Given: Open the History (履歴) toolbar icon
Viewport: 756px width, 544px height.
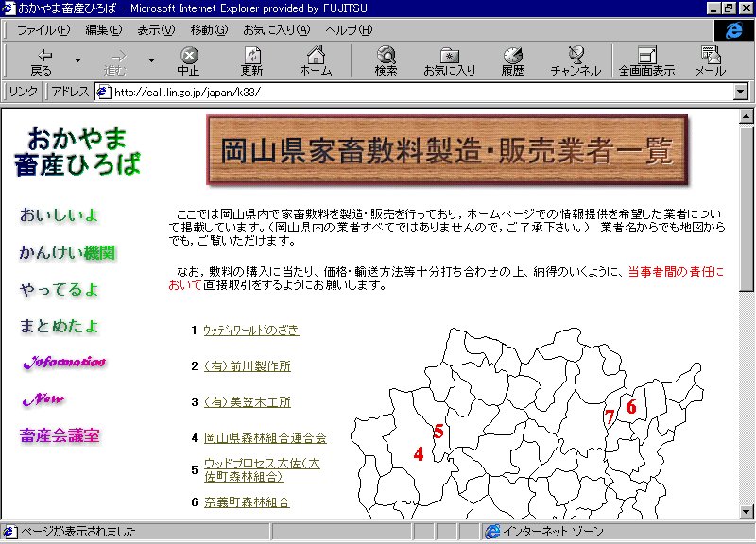Looking at the screenshot, I should [512, 60].
